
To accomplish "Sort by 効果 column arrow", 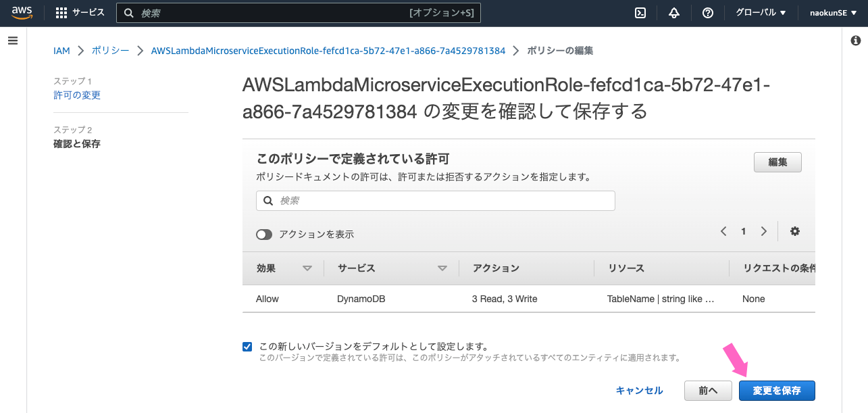I will pyautogui.click(x=307, y=268).
